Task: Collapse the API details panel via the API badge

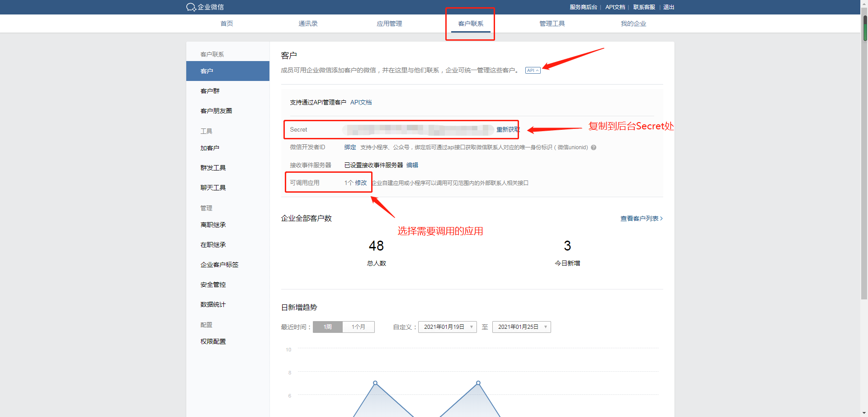Action: 533,70
